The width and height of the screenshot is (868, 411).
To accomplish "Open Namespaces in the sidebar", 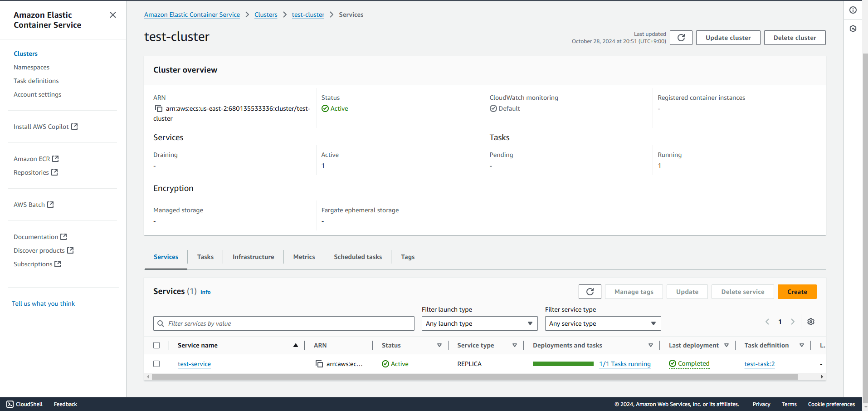I will pyautogui.click(x=31, y=67).
